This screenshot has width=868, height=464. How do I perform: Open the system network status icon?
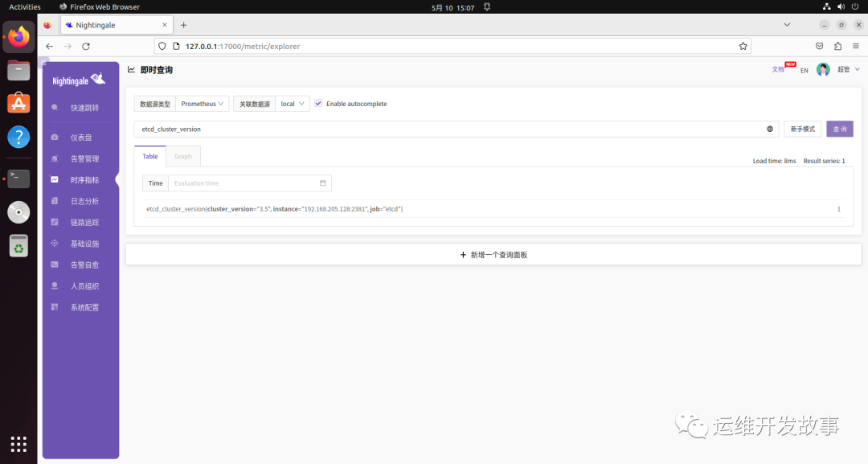coord(826,6)
